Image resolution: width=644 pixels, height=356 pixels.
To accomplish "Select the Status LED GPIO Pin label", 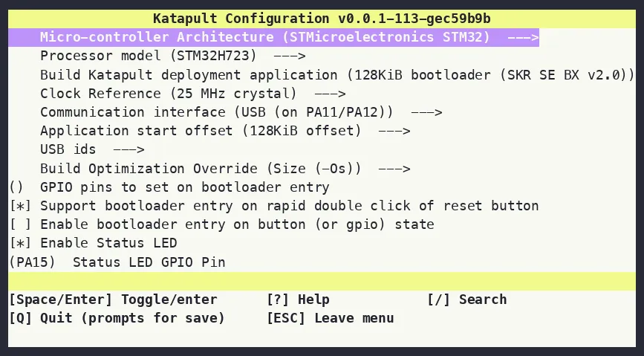I will (149, 262).
